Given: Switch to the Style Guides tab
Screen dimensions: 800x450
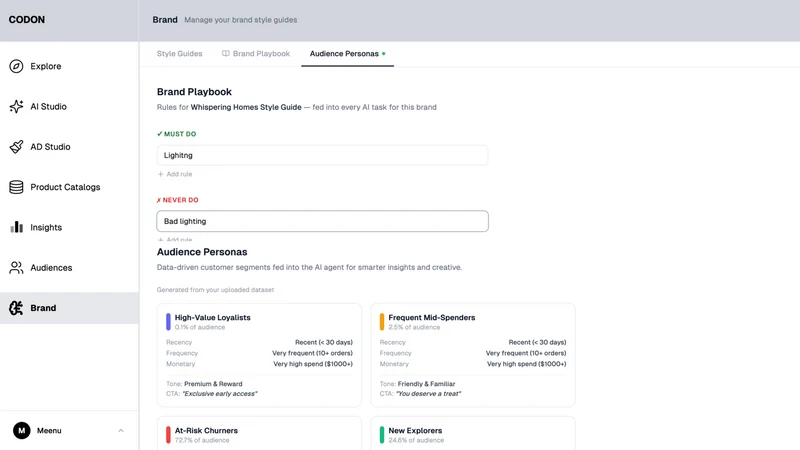Looking at the screenshot, I should tap(180, 54).
